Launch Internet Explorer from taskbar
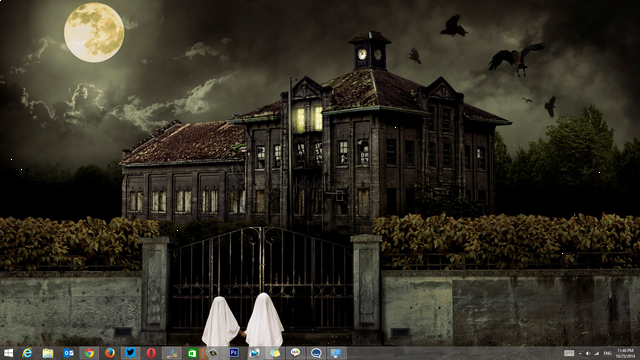The image size is (640, 360). 27,353
